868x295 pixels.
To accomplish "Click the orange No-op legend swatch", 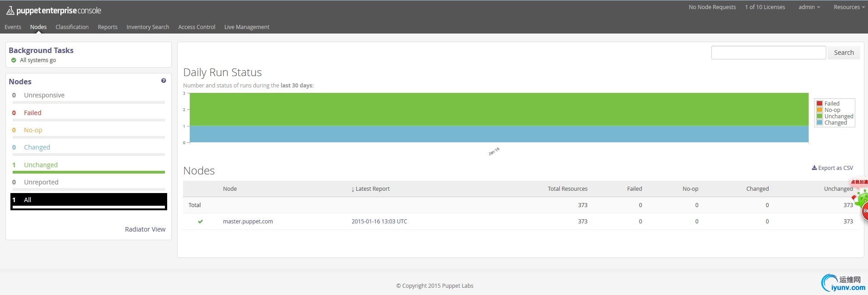I will pos(820,110).
